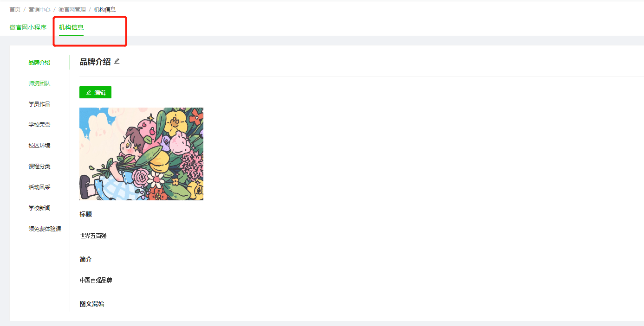Go to 学校荣誉 section
Screen dimensions: 644x326
(x=39, y=125)
